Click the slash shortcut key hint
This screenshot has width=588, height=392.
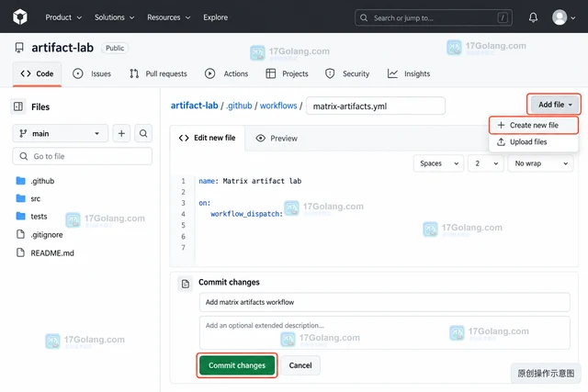pyautogui.click(x=503, y=17)
